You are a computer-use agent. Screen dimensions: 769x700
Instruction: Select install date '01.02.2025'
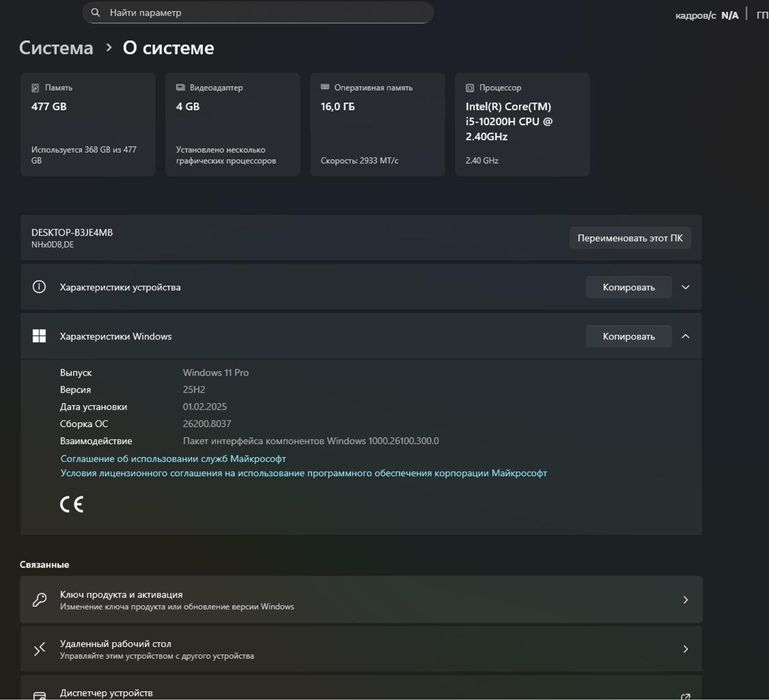tap(205, 407)
